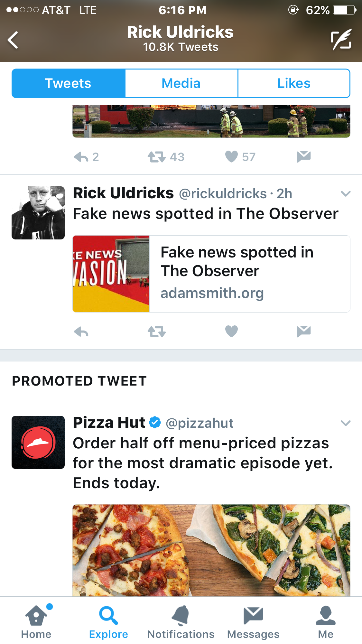Open the @pizzahut profile handle
Screen dimensions: 362x644
point(200,423)
